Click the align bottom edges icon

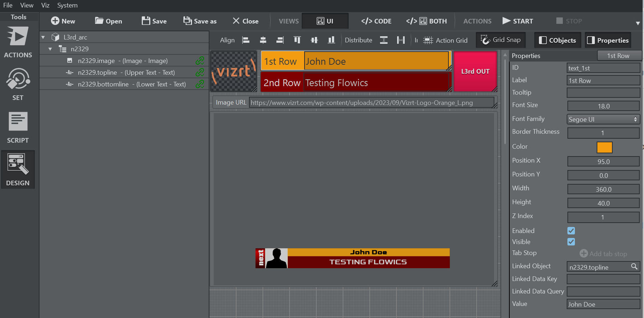coord(331,40)
